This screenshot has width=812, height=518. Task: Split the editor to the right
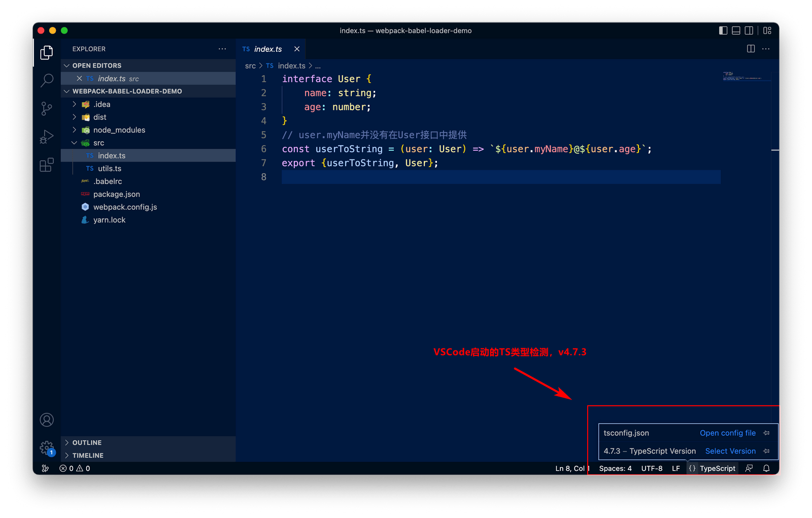click(x=751, y=49)
